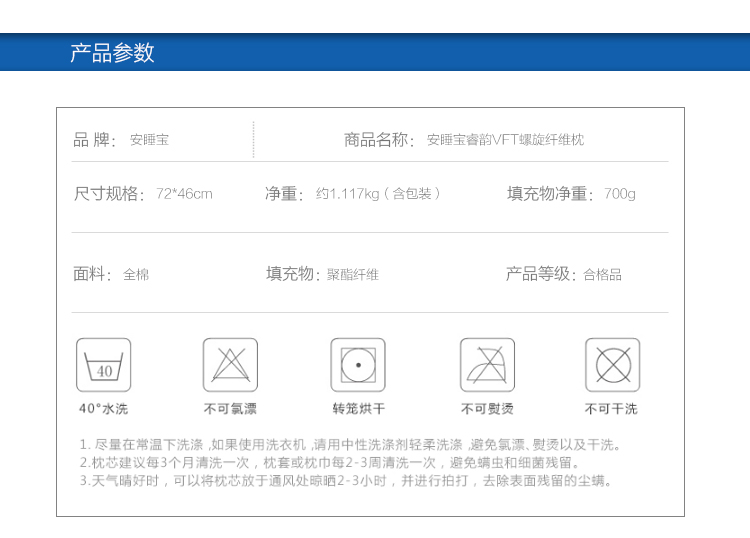Image resolution: width=750 pixels, height=538 pixels.
Task: Click the 产品参数 header title
Action: (x=112, y=52)
